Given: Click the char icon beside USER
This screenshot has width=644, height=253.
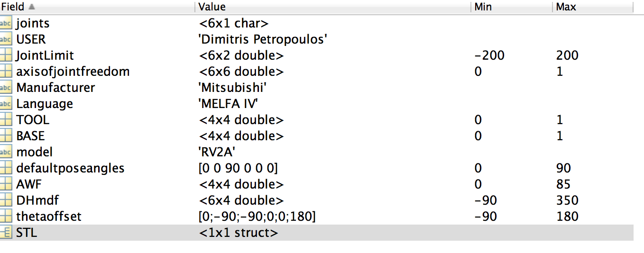Looking at the screenshot, I should (6, 39).
